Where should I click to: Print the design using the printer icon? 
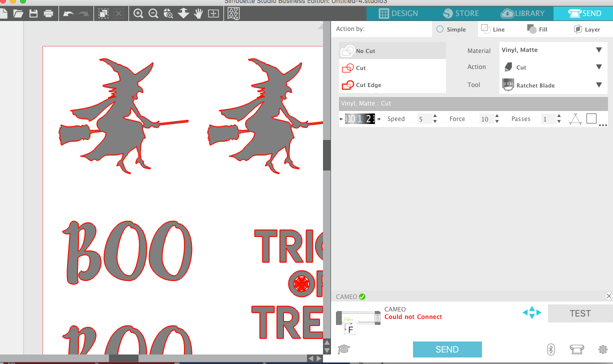(x=48, y=13)
